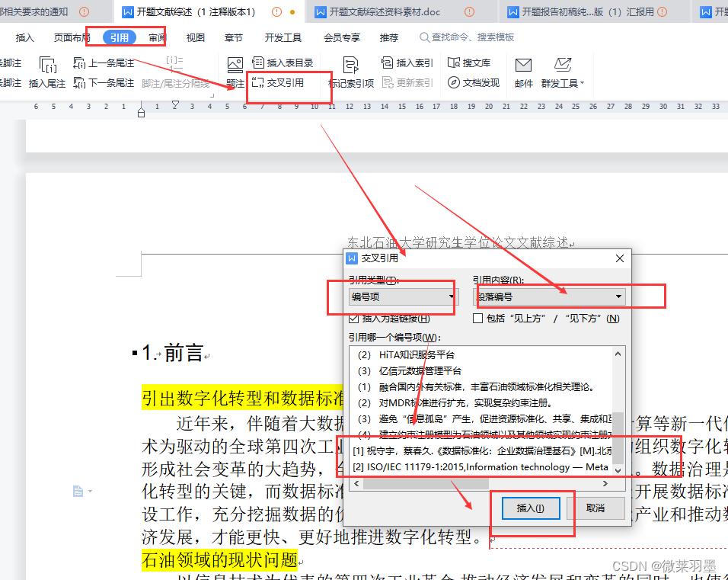Click the ruler left indent marker

click(x=141, y=113)
